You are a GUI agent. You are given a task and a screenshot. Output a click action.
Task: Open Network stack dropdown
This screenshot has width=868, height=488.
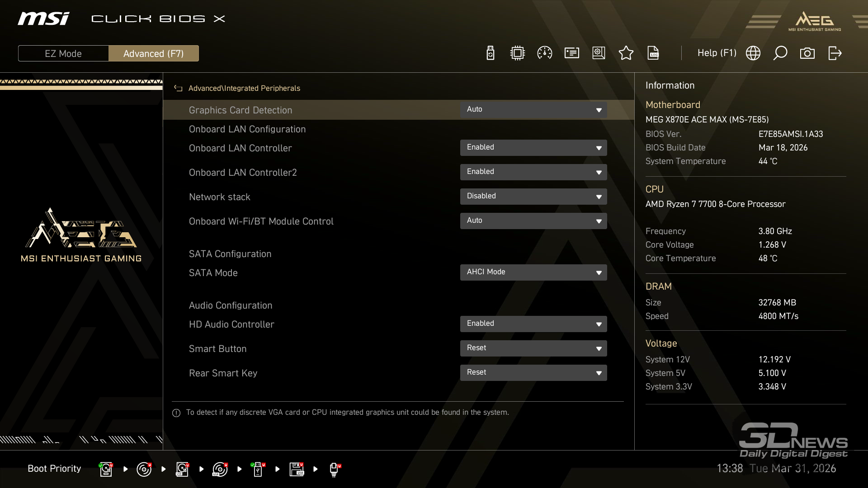(533, 197)
